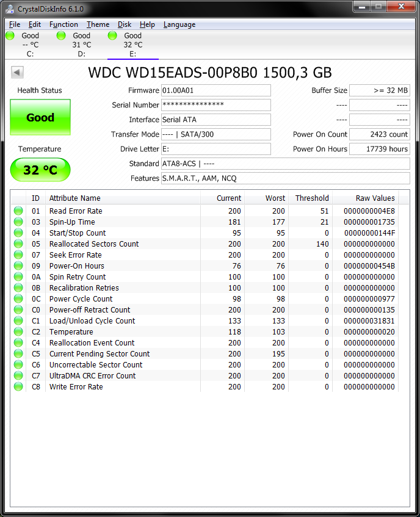This screenshot has height=517, width=420.
Task: Click status circle of Read Error Rate row
Action: point(18,211)
